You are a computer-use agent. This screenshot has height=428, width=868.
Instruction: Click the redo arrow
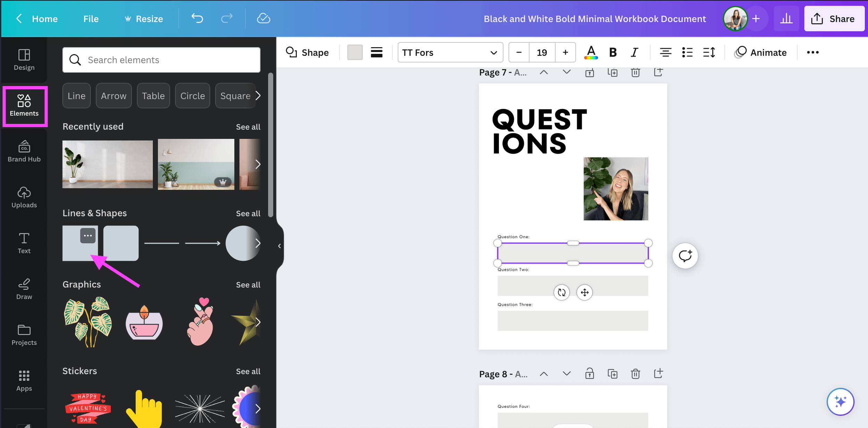coord(227,18)
